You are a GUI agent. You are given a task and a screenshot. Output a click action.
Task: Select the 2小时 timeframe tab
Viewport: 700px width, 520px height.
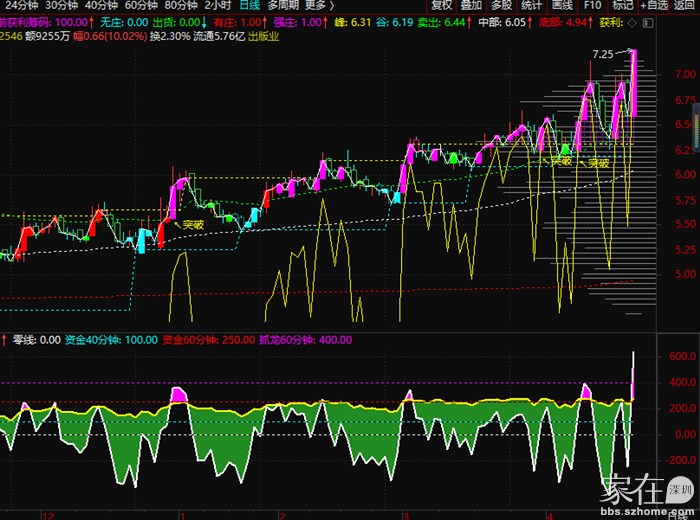coord(218,5)
